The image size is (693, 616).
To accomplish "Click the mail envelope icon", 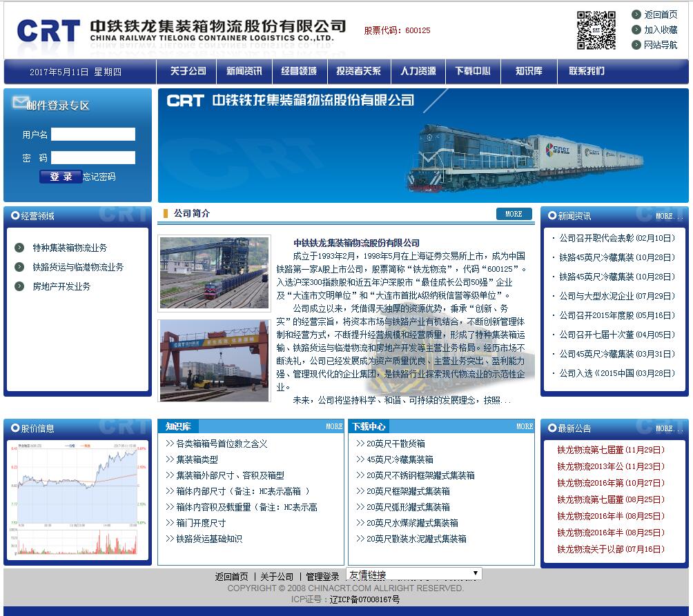I will [19, 103].
